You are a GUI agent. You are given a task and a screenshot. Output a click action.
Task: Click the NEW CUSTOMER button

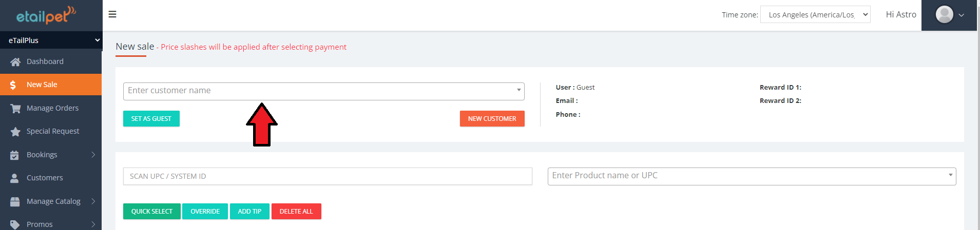pos(492,119)
